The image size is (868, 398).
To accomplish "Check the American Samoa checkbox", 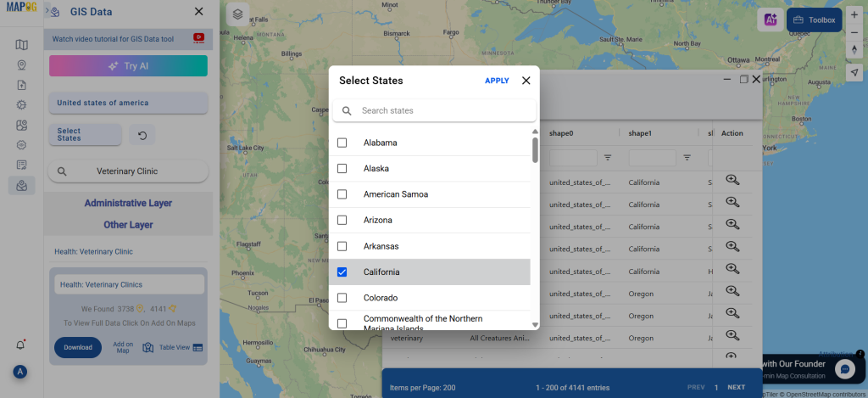I will point(342,194).
